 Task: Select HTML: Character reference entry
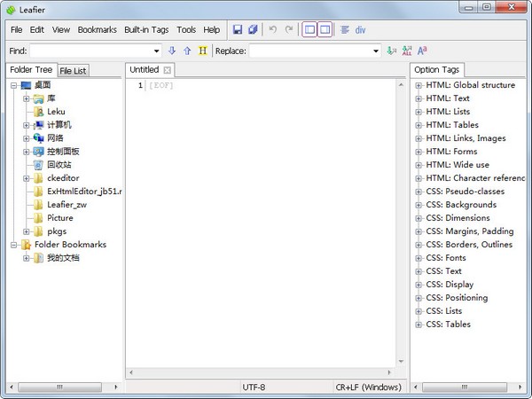475,178
